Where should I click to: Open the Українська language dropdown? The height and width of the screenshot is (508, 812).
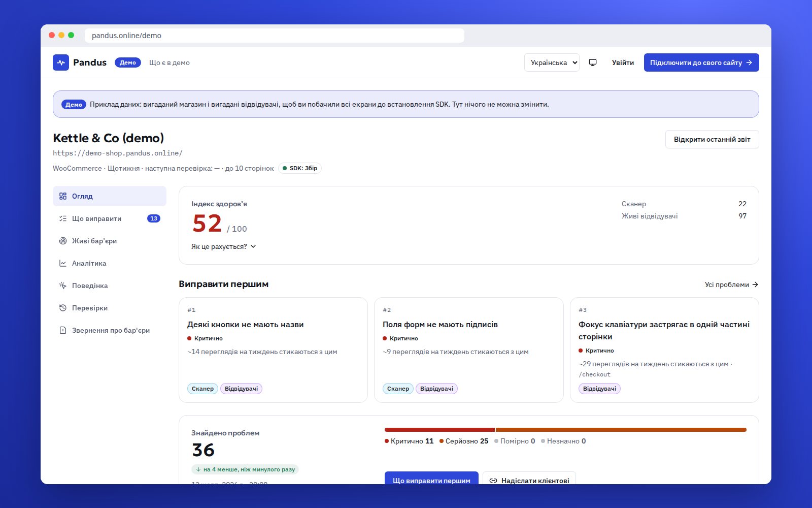tap(552, 62)
